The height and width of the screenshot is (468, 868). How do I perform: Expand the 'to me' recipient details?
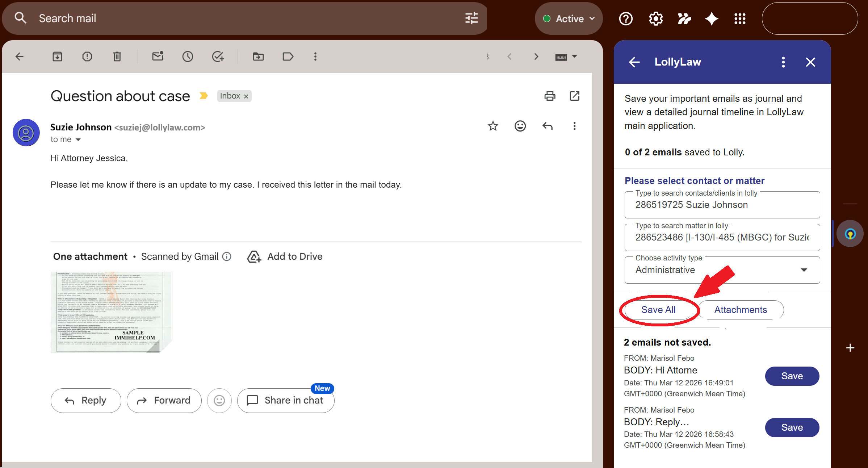pos(78,139)
